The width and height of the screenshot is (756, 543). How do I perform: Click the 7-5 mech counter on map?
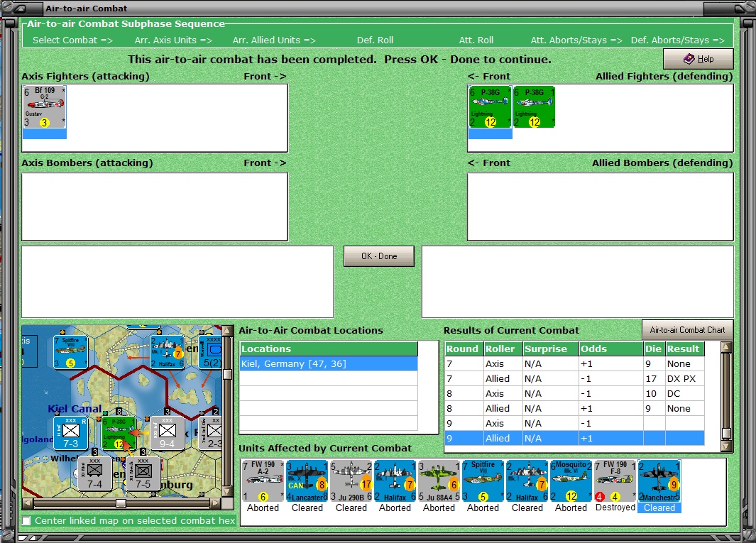[143, 473]
